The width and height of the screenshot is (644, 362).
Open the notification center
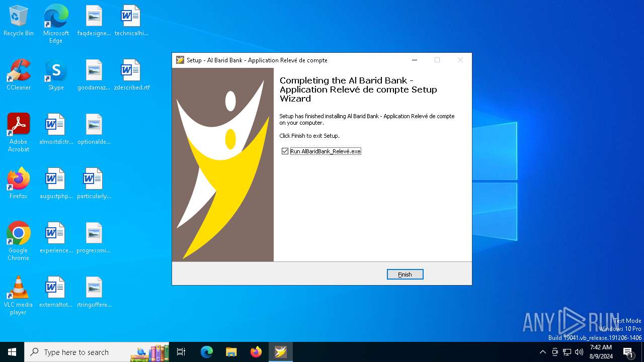[x=628, y=352]
